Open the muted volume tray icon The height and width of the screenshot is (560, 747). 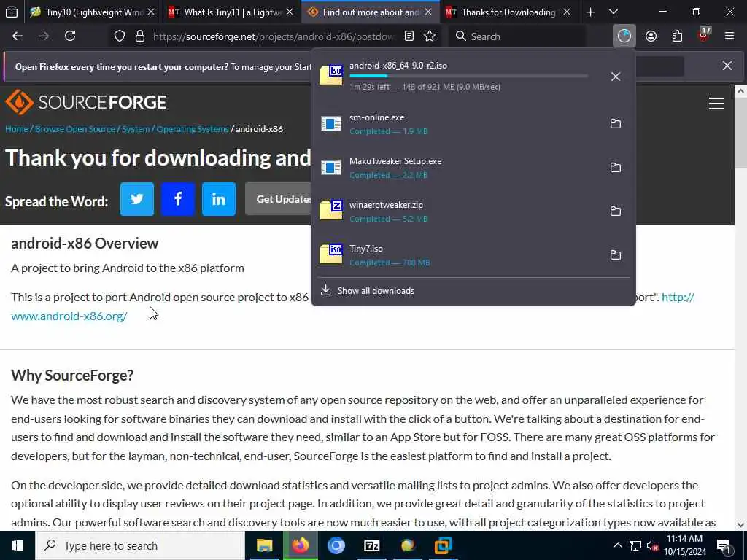[x=653, y=545]
